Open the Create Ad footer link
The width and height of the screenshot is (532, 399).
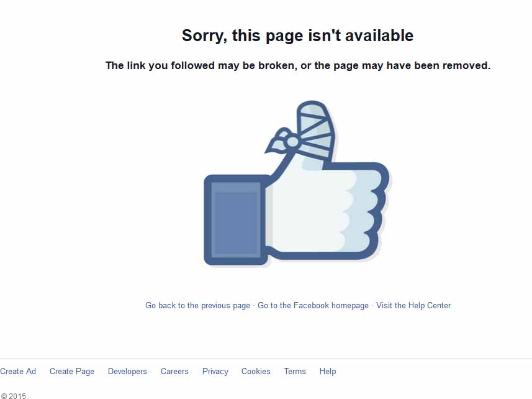click(18, 371)
